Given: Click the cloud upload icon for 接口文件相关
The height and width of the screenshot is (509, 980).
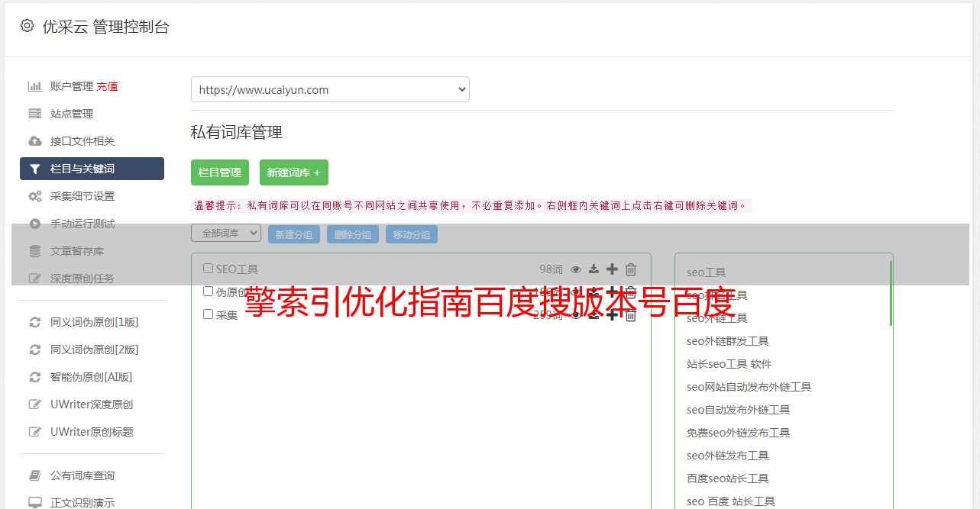Looking at the screenshot, I should coord(34,141).
